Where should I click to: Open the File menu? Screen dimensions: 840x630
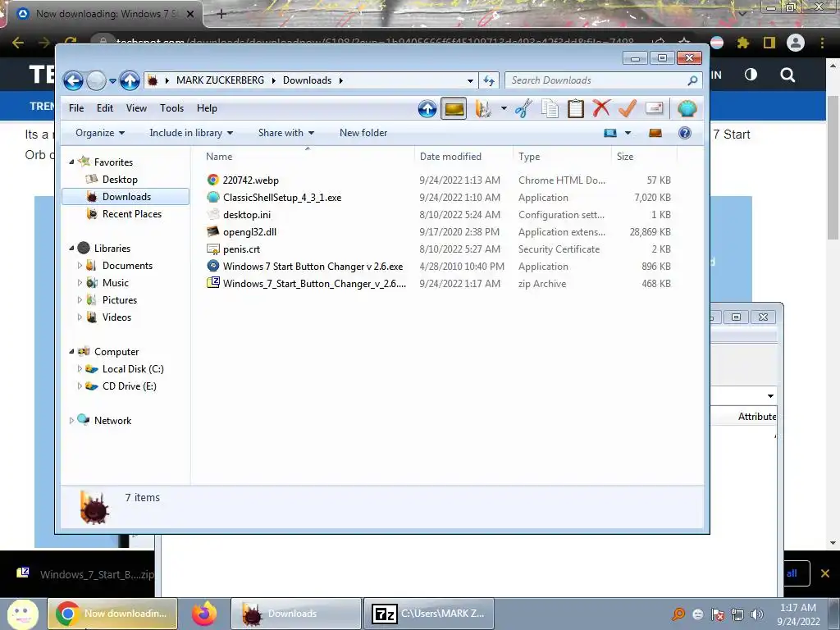[x=76, y=108]
